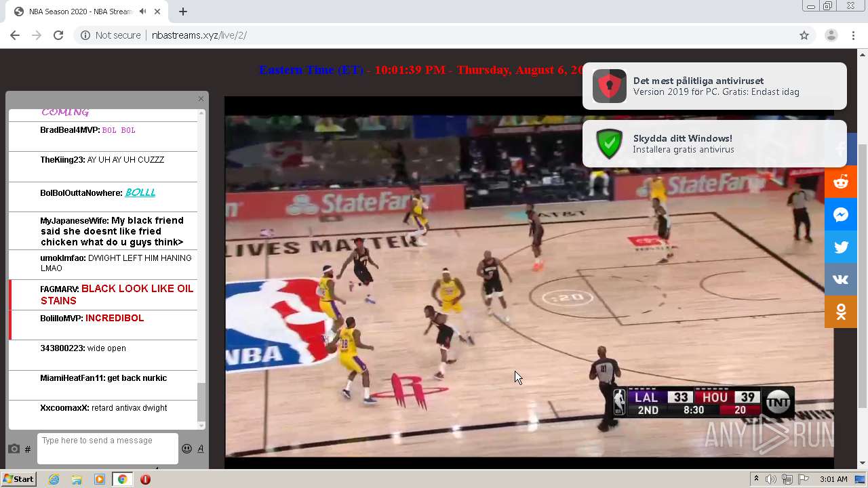Image resolution: width=868 pixels, height=488 pixels.
Task: Bookmark this page with the star icon
Action: point(804,35)
